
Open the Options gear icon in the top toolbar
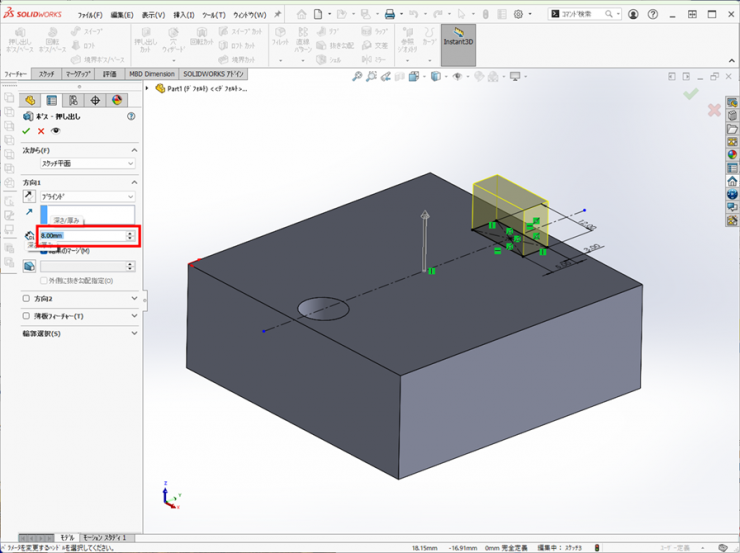(x=518, y=15)
